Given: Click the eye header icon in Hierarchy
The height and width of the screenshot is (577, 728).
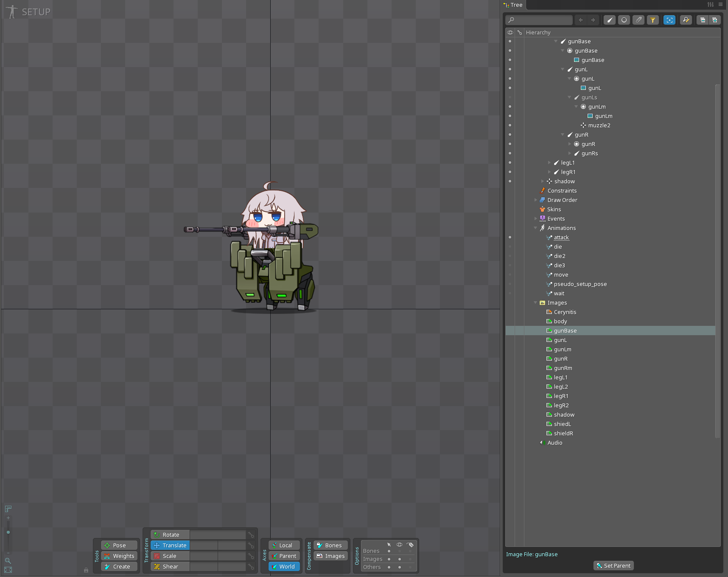Looking at the screenshot, I should click(510, 32).
